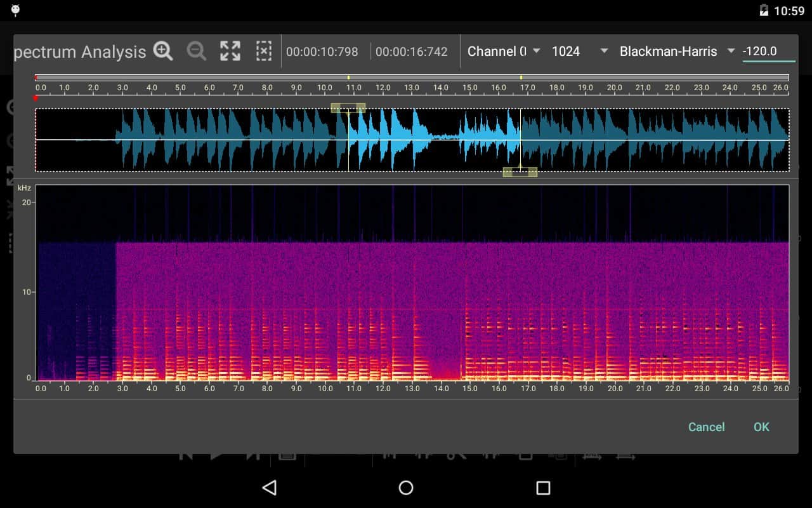The image size is (812, 508).
Task: Tap the Android home circle button
Action: [x=406, y=488]
